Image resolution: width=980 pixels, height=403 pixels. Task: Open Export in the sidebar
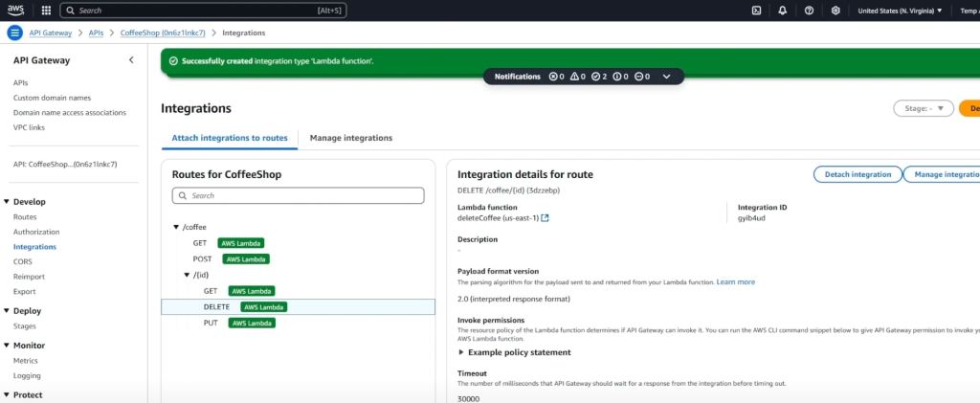24,292
